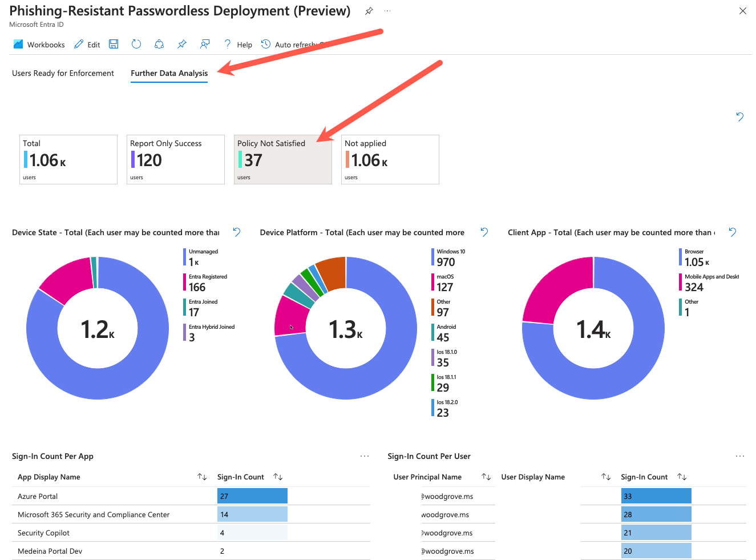Select the Further Data Analysis tab
Viewport: 756px width, 560px height.
[169, 73]
